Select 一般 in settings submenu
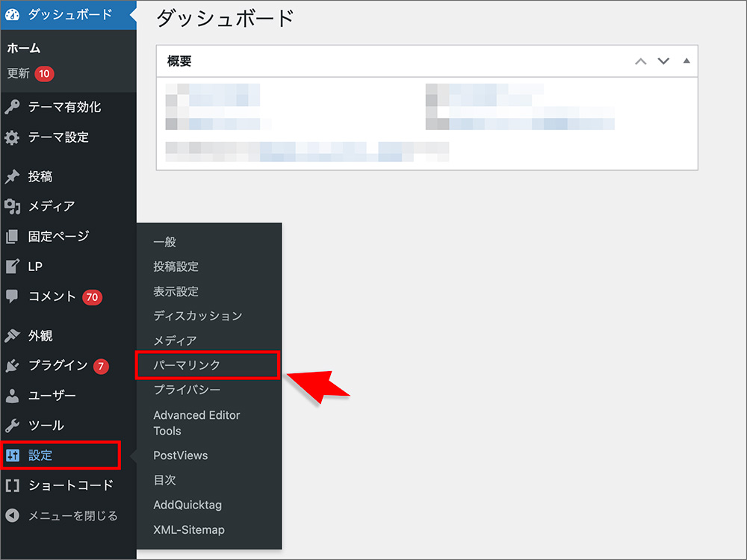 [165, 242]
